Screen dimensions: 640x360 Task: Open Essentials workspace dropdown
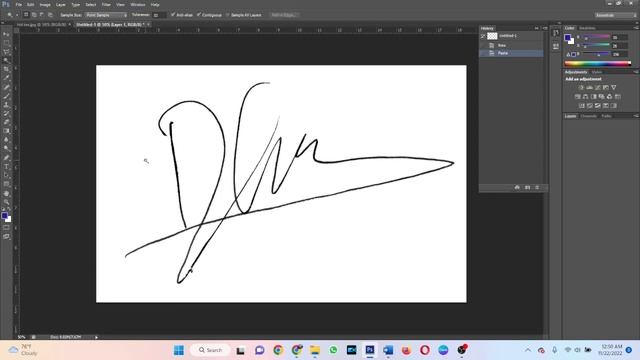click(616, 15)
